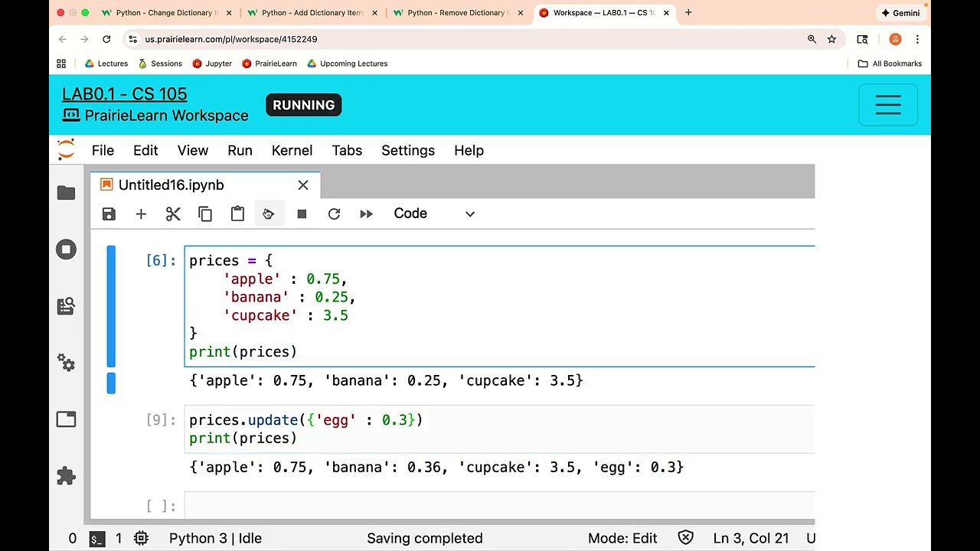The width and height of the screenshot is (980, 551).
Task: Open the Settings menu
Action: click(x=408, y=150)
